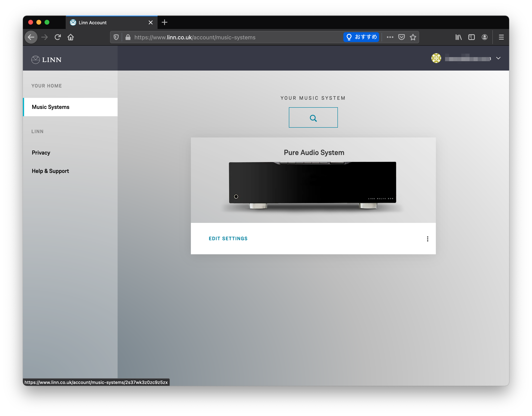
Task: Go back to the previous page
Action: [31, 37]
